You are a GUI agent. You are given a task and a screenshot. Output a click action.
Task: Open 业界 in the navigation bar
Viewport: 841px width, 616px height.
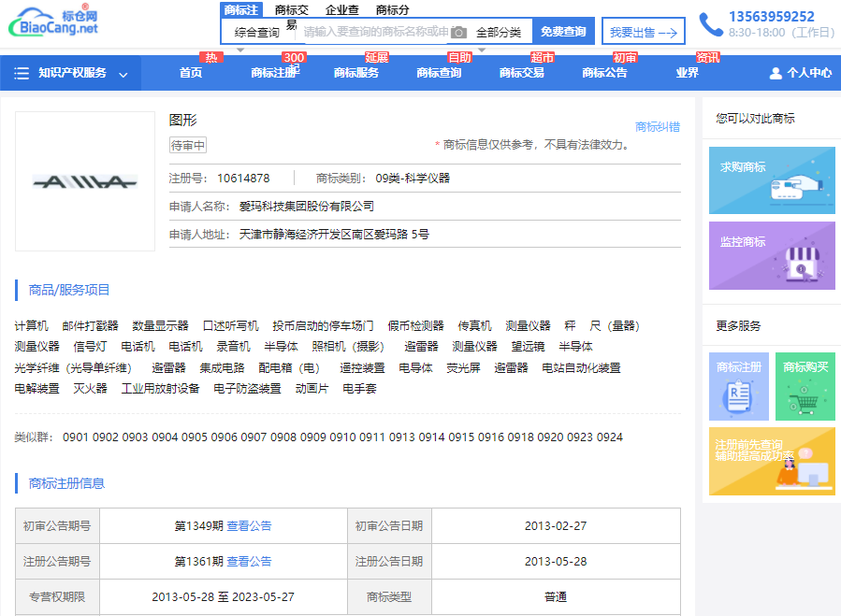pos(687,73)
